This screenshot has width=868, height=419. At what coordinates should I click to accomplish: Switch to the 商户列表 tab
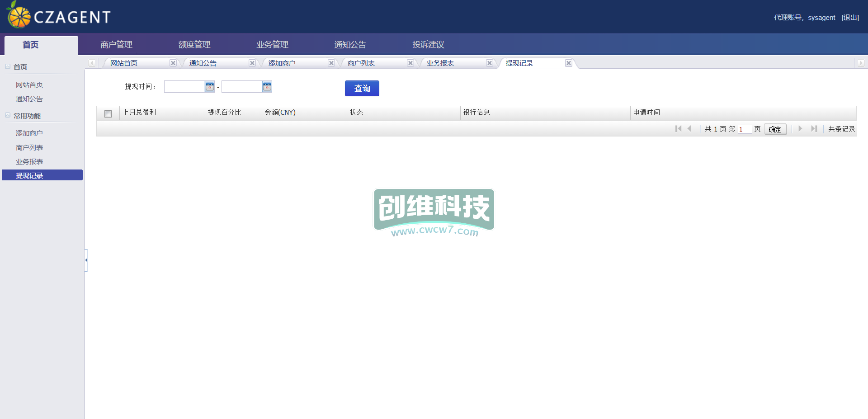point(361,63)
